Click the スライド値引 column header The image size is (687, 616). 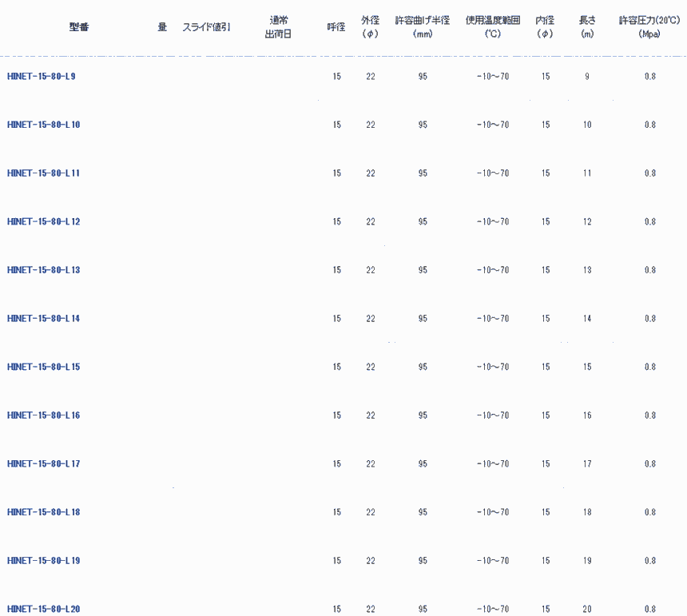pyautogui.click(x=206, y=27)
